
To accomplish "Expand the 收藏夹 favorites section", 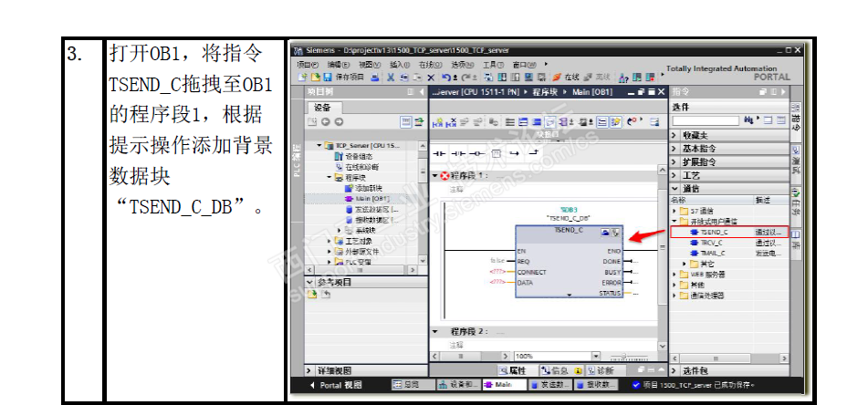I will tap(675, 135).
